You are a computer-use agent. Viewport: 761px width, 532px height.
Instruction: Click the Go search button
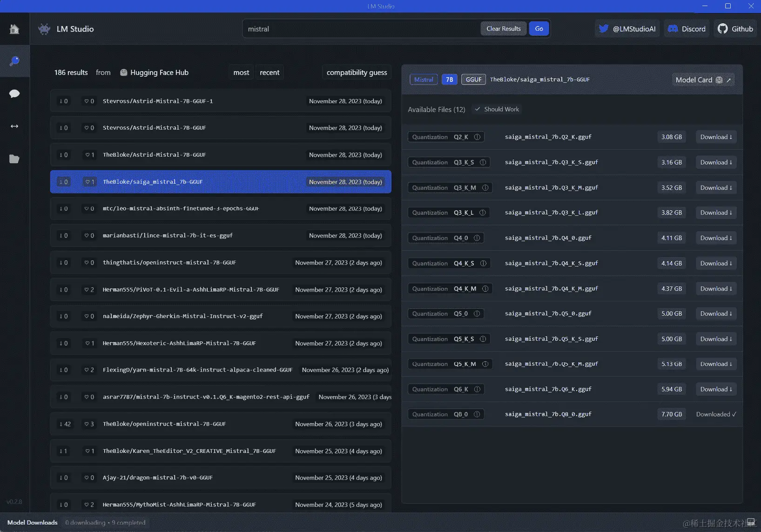539,29
